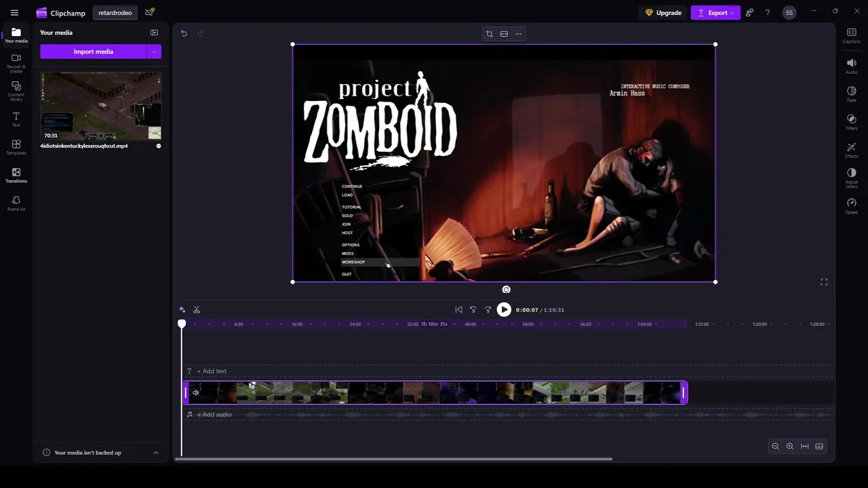Play the video preview
This screenshot has height=488, width=868.
pyautogui.click(x=504, y=310)
